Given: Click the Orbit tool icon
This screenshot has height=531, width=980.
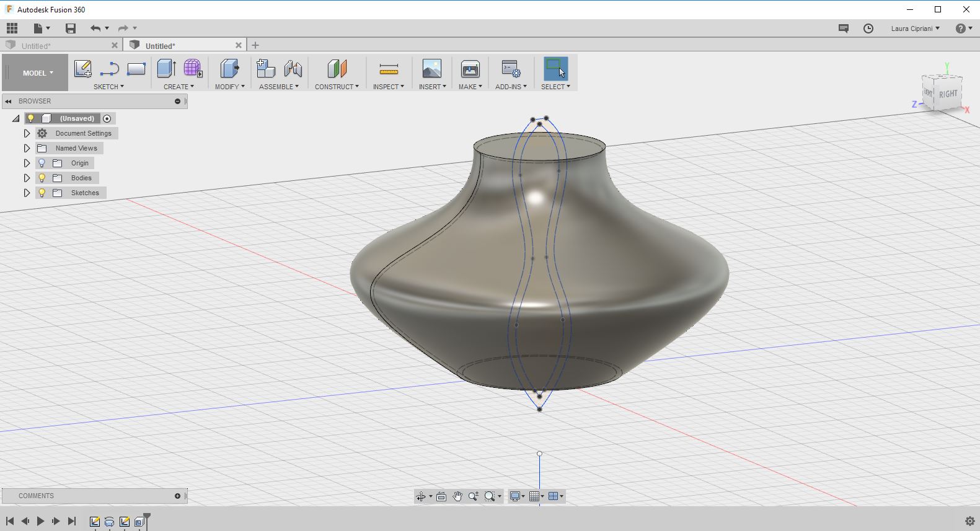Looking at the screenshot, I should pos(421,496).
